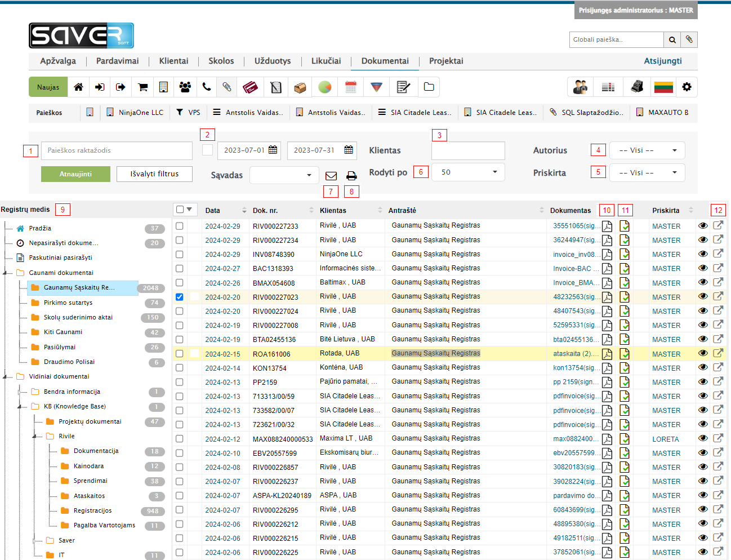
Task: Open the building icon next to the cart
Action: (x=163, y=87)
